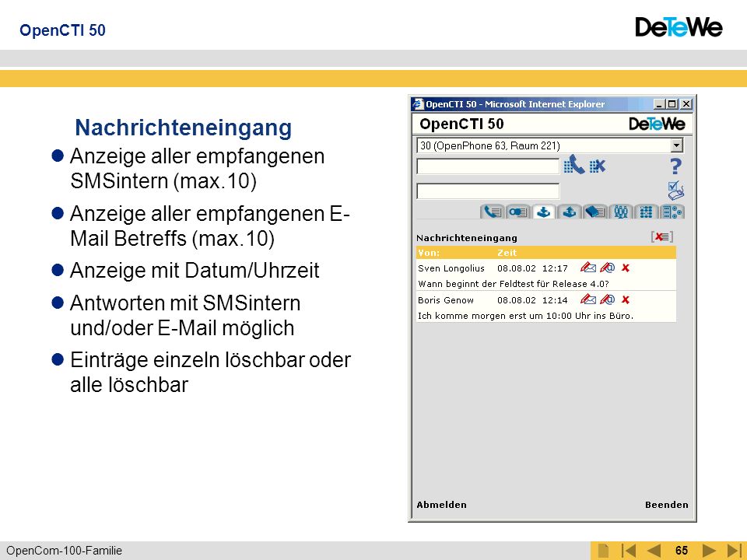The image size is (747, 560).
Task: Open configuration via checkbox-and-mouse icon
Action: 675,191
